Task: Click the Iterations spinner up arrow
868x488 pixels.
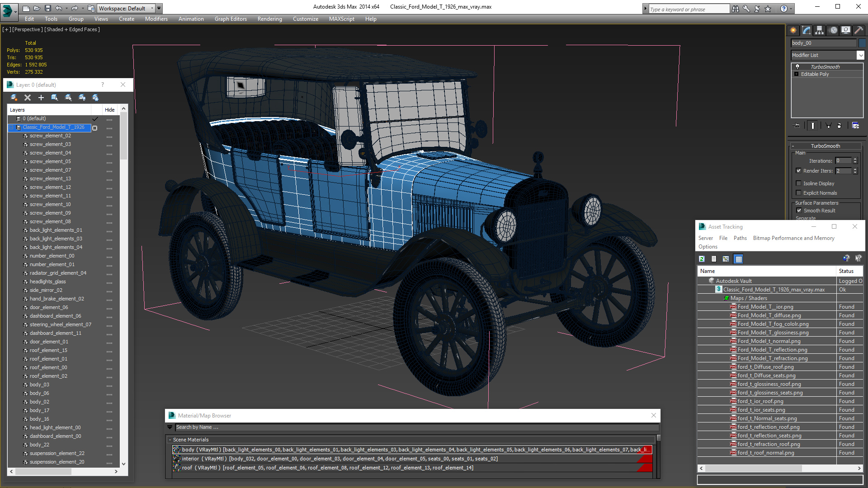Action: click(x=855, y=159)
